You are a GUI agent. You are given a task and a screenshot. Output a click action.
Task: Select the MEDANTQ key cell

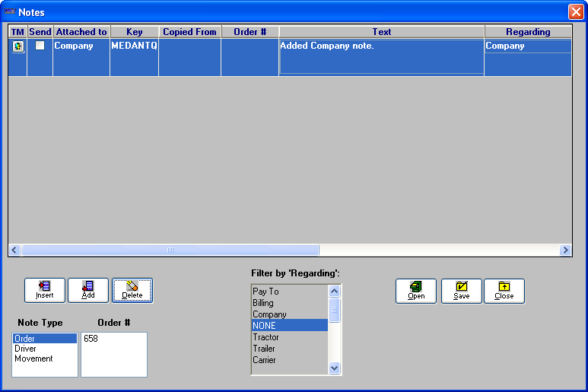[134, 57]
